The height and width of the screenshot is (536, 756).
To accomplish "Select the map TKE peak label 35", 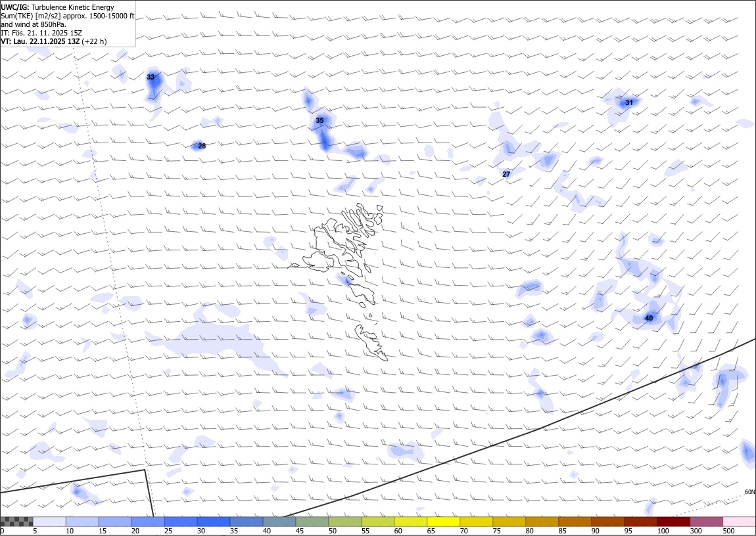I will pyautogui.click(x=319, y=120).
